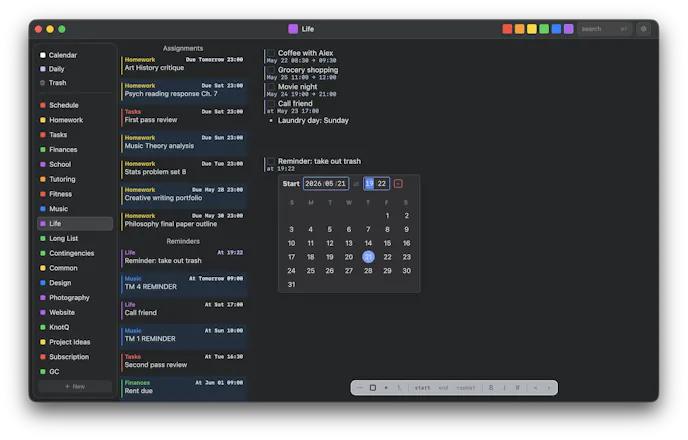Pick day 22 in the date picker
The height and width of the screenshot is (440, 688).
point(387,257)
